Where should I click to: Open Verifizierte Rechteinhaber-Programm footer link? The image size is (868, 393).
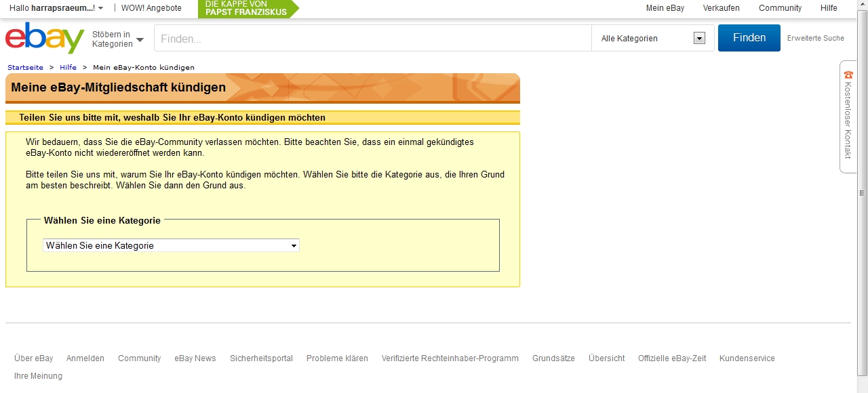pyautogui.click(x=450, y=358)
